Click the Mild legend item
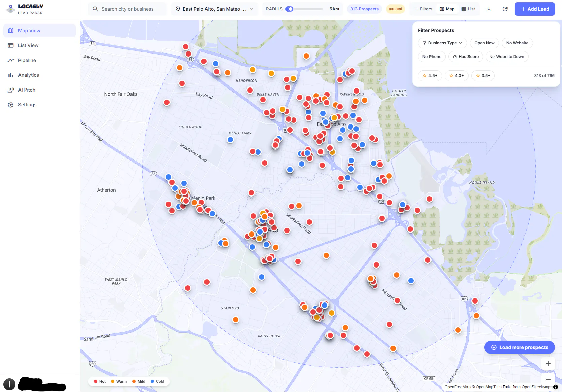Screen dimensions: 562x392 click(x=139, y=381)
